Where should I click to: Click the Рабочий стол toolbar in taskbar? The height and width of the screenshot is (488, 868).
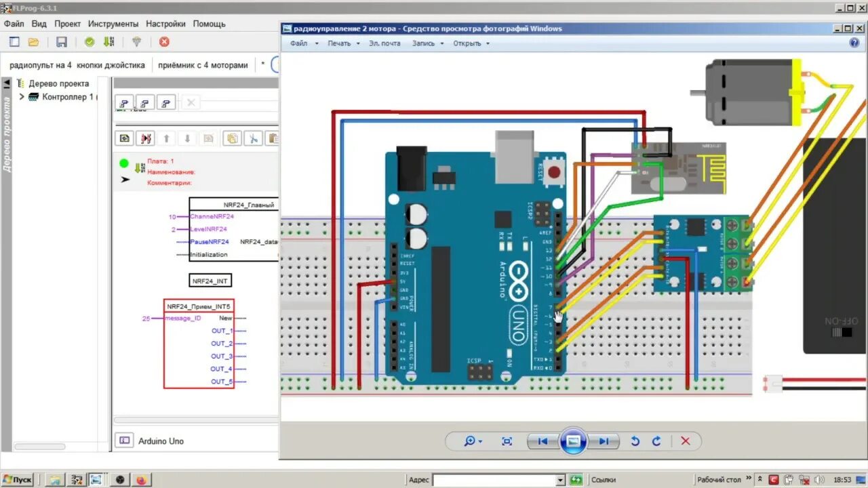click(x=719, y=480)
